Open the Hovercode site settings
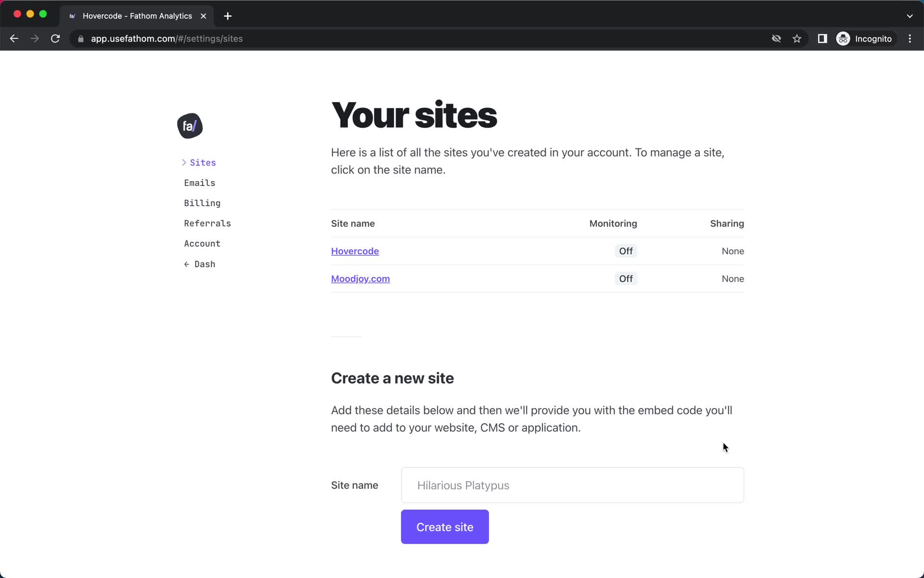924x578 pixels. click(355, 251)
